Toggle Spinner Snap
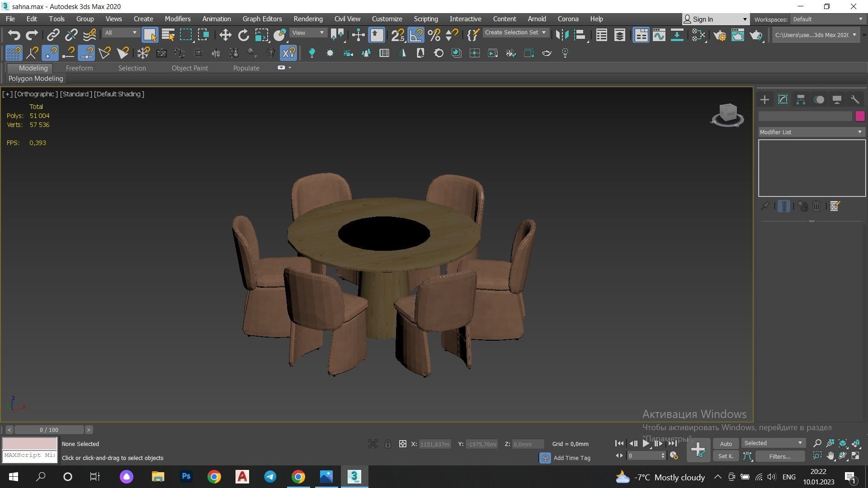The height and width of the screenshot is (488, 868). tap(452, 35)
